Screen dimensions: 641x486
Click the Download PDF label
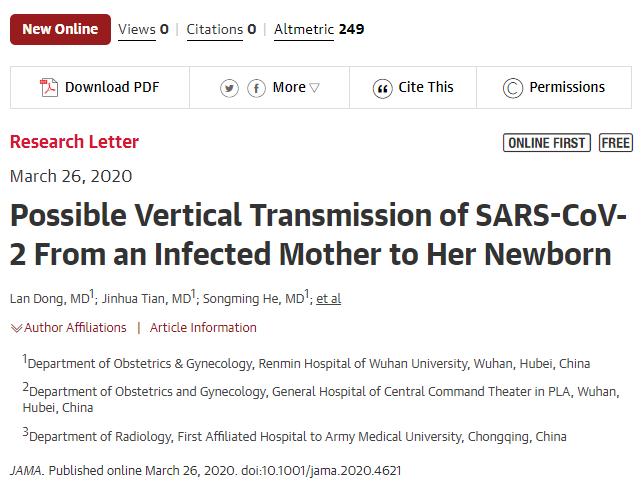(110, 88)
